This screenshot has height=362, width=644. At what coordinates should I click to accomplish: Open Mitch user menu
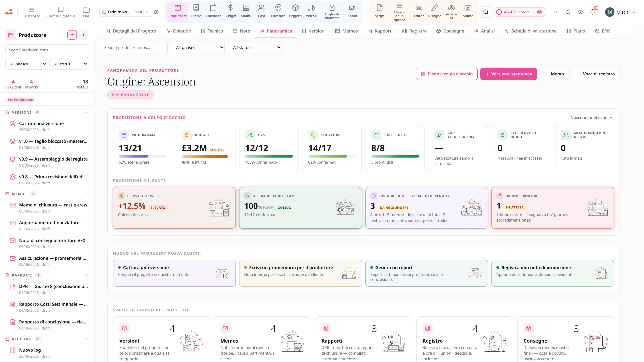(x=621, y=12)
